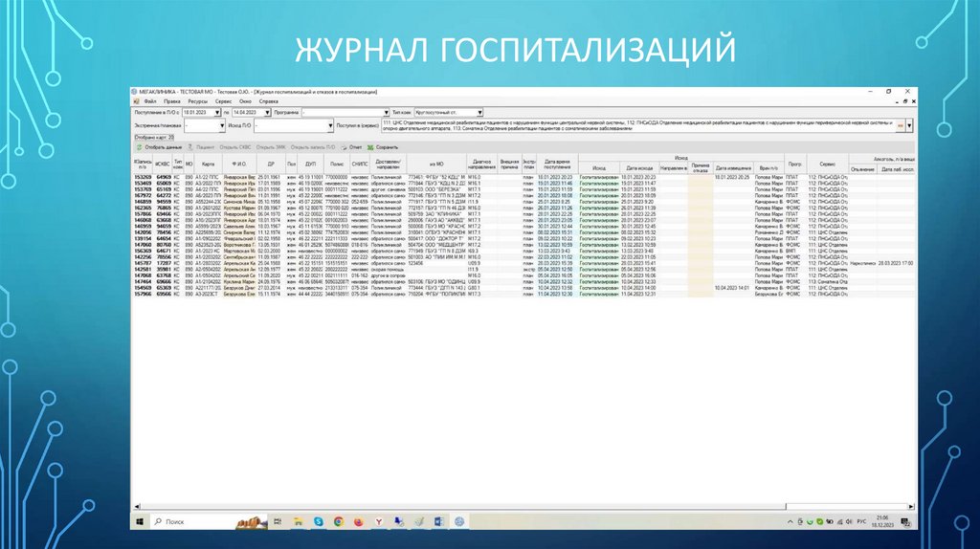Click cell 28.03.2023 17:00 in lab date column
The image size is (980, 549).
896,264
